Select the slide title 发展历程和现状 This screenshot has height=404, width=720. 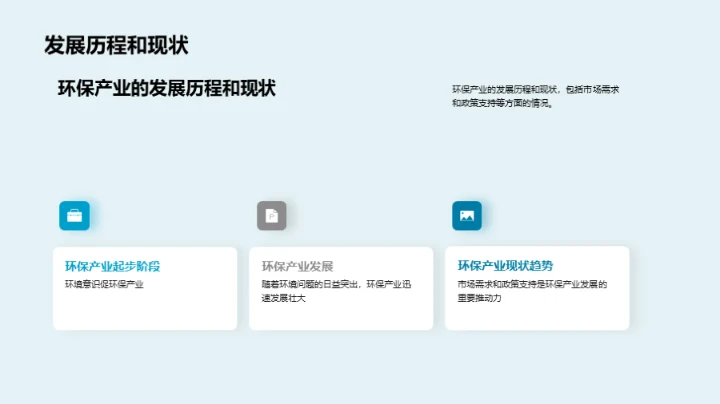(116, 45)
